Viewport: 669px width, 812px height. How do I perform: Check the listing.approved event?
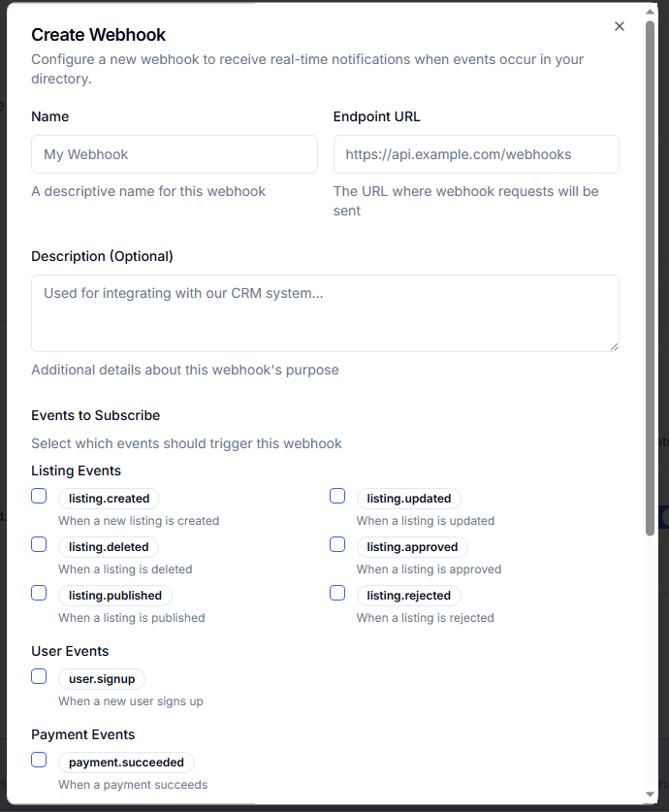coord(336,544)
